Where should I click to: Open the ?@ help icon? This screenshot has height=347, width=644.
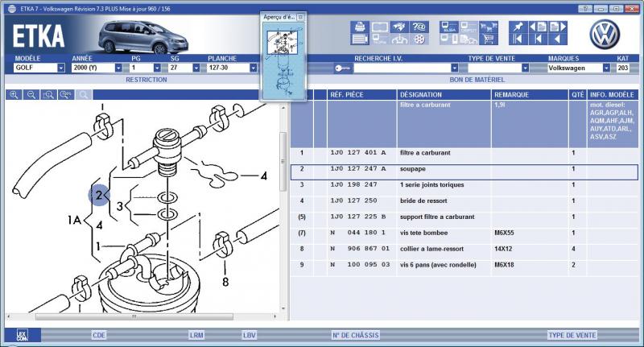pos(419,27)
